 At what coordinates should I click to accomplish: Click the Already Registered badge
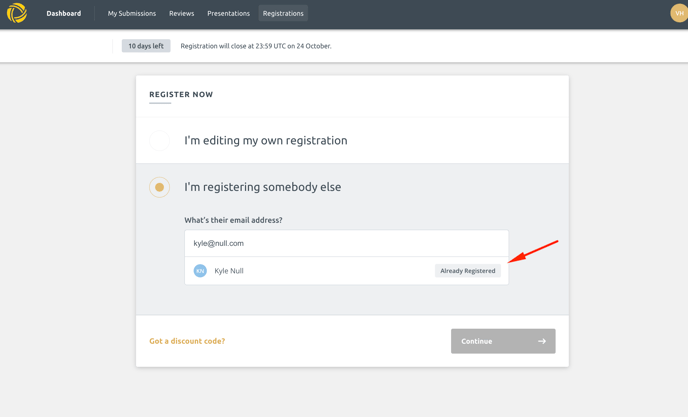tap(468, 271)
